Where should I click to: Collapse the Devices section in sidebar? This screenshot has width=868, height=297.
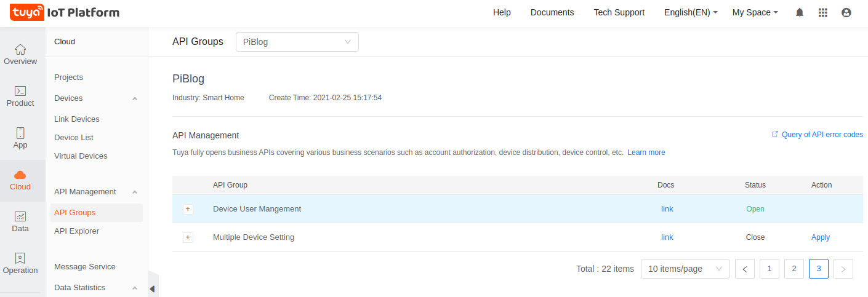tap(135, 98)
